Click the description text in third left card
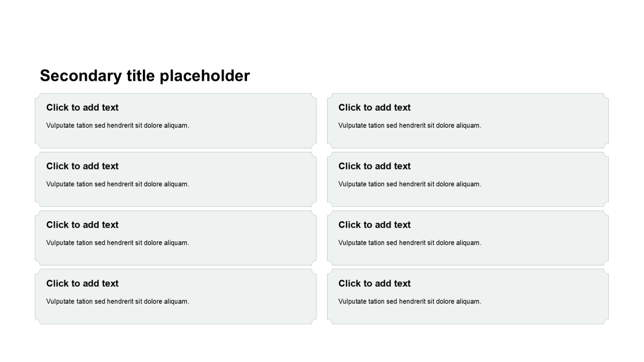Screen dimensions: 644x362 (x=118, y=243)
